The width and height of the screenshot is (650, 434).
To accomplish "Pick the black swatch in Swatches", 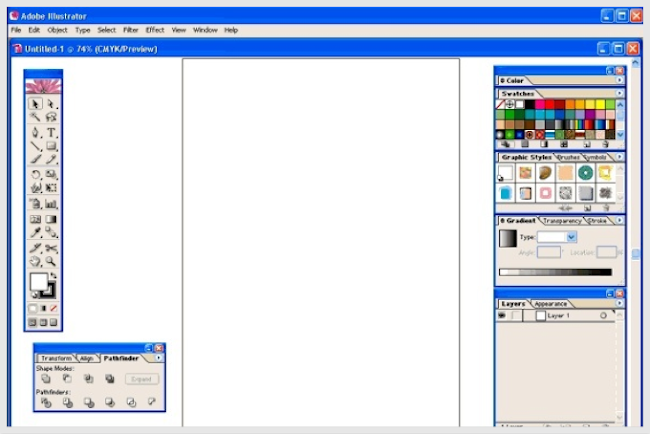I will [x=530, y=104].
